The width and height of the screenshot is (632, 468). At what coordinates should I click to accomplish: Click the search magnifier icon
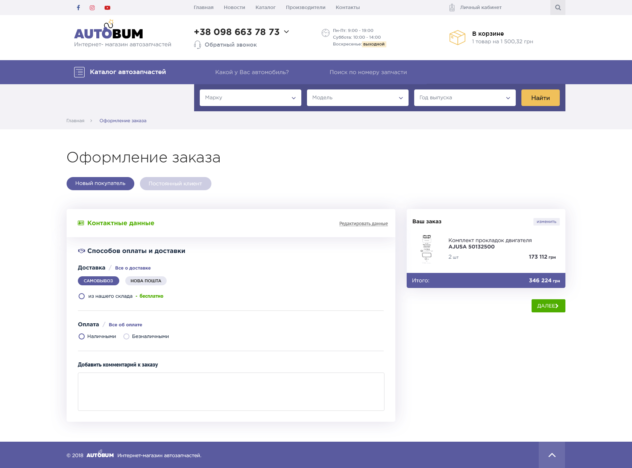(x=558, y=7)
